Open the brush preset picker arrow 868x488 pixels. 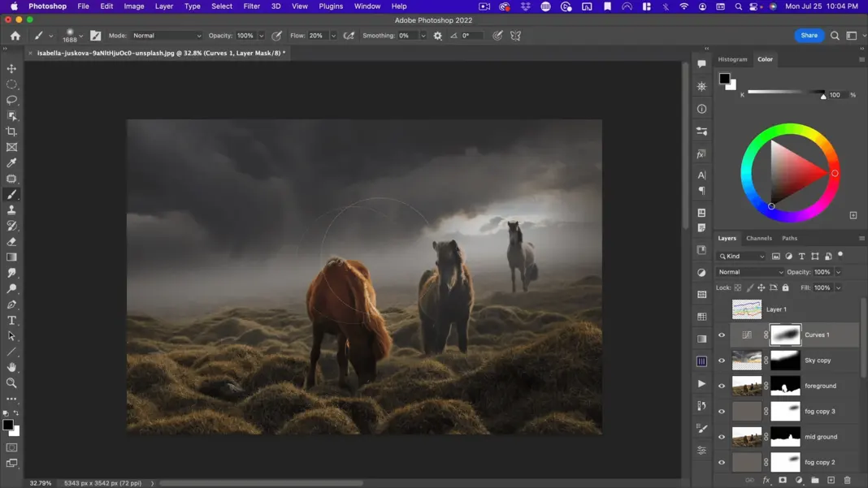coord(80,36)
